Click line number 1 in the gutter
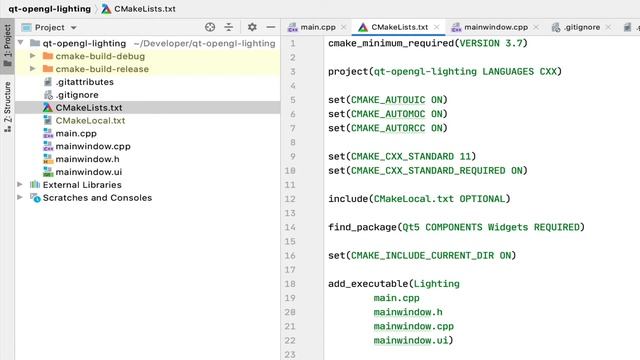 pos(292,43)
